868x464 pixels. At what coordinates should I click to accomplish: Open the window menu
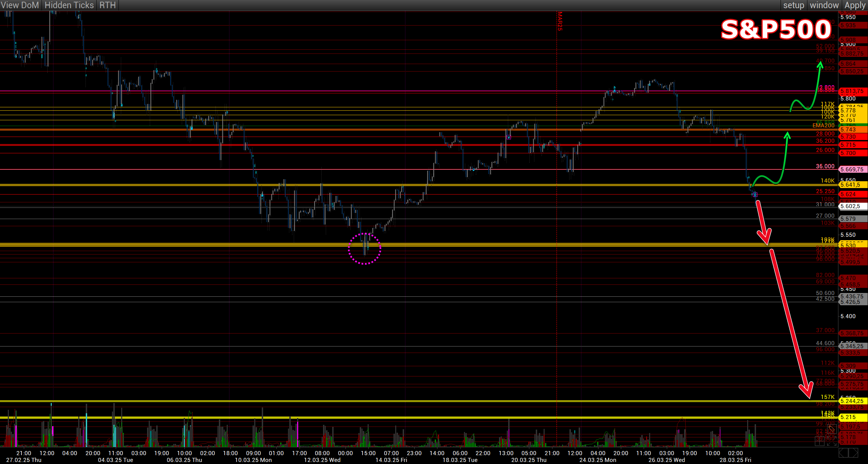coord(824,5)
